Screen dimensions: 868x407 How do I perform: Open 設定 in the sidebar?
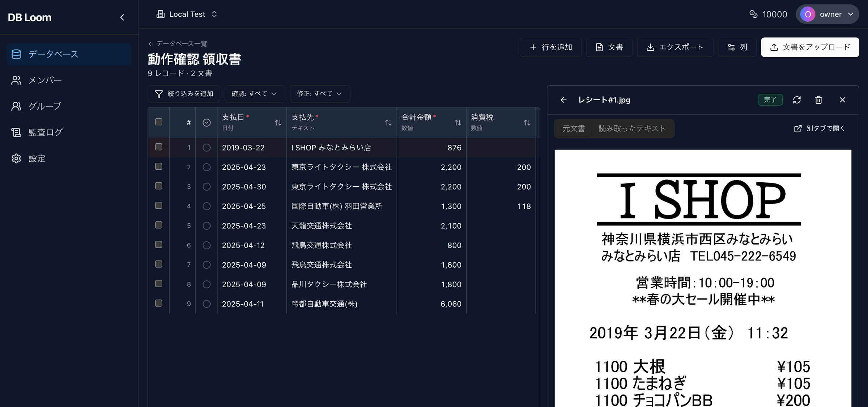69,158
